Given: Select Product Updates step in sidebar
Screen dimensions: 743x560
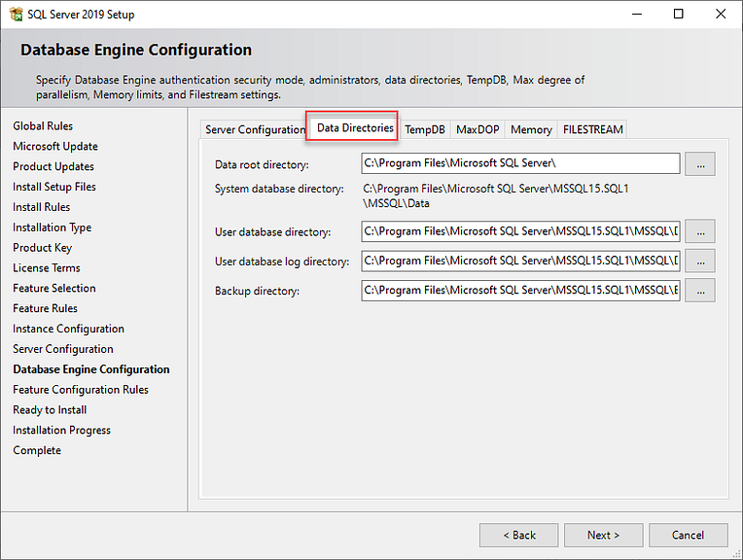Looking at the screenshot, I should pos(53,167).
